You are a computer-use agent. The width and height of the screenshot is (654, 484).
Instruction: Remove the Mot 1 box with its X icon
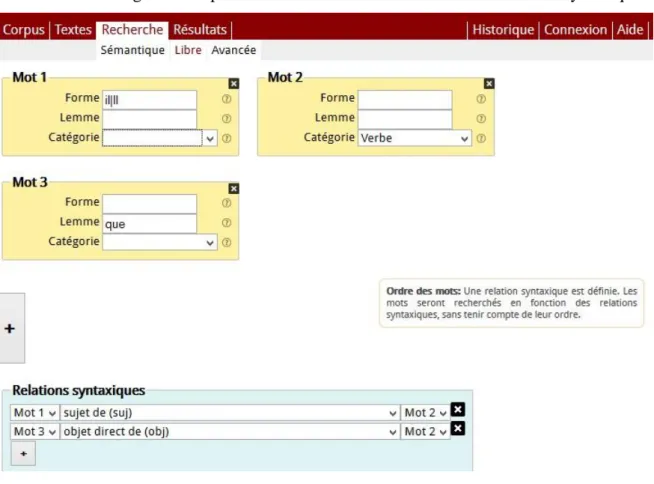[234, 84]
